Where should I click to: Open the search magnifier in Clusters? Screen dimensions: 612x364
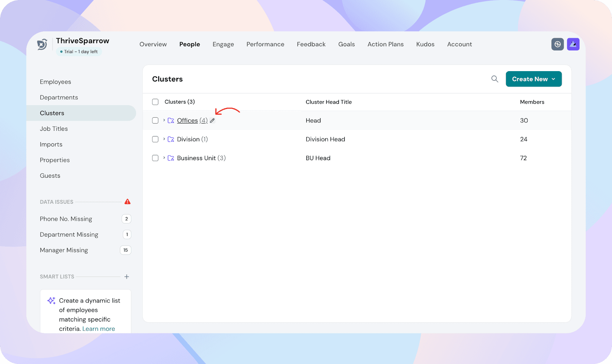495,79
